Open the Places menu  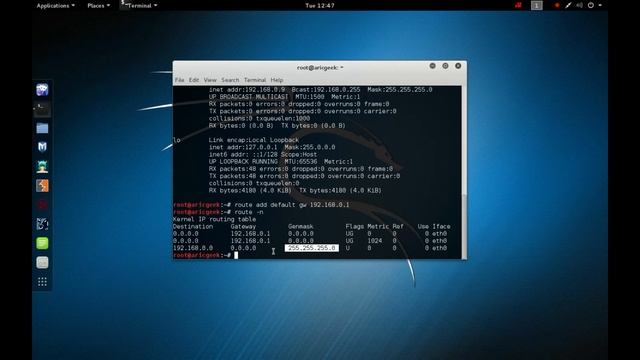(x=98, y=6)
